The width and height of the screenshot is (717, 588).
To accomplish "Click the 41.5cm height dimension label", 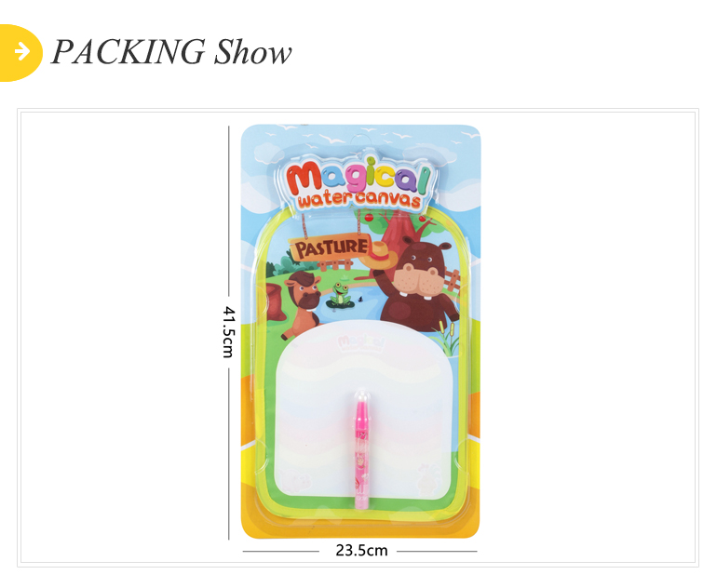I will tap(229, 332).
